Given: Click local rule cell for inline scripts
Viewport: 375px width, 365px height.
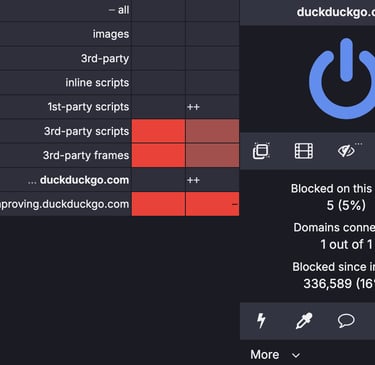Looking at the screenshot, I should point(212,82).
